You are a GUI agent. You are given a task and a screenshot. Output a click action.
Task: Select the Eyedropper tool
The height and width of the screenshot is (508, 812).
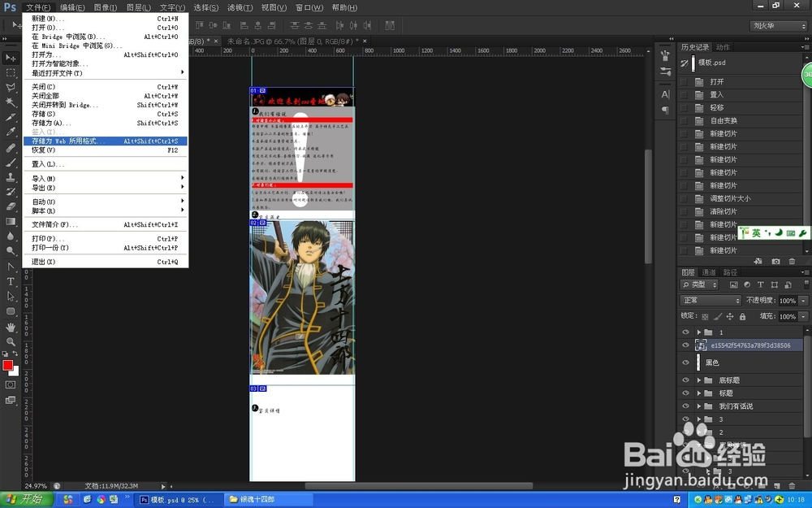click(x=11, y=132)
